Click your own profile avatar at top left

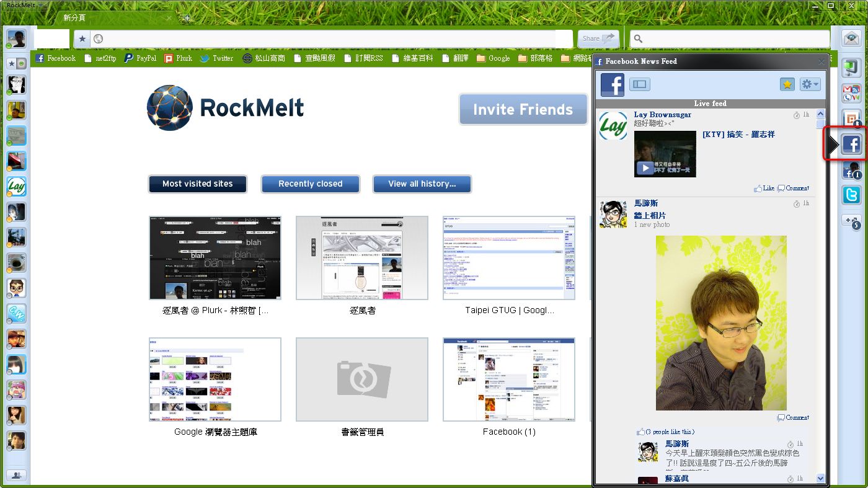click(x=16, y=38)
